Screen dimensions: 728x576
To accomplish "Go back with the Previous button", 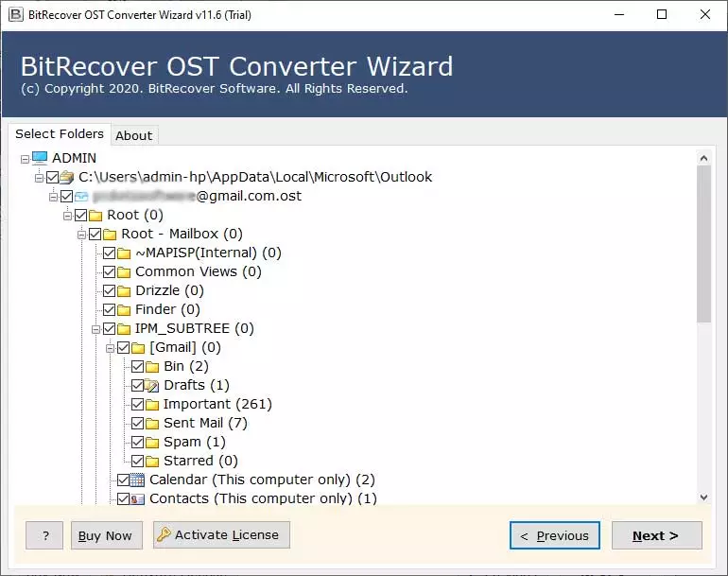I will [555, 535].
